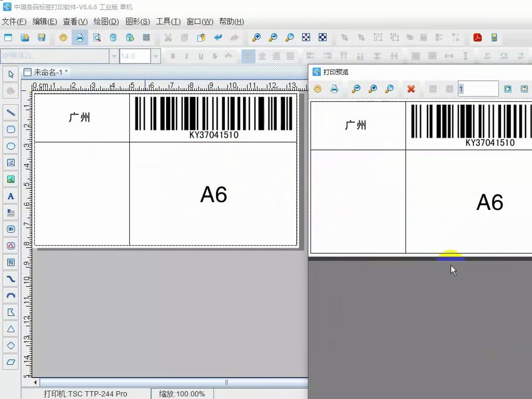Select the triangle shape tool

[x=11, y=329]
